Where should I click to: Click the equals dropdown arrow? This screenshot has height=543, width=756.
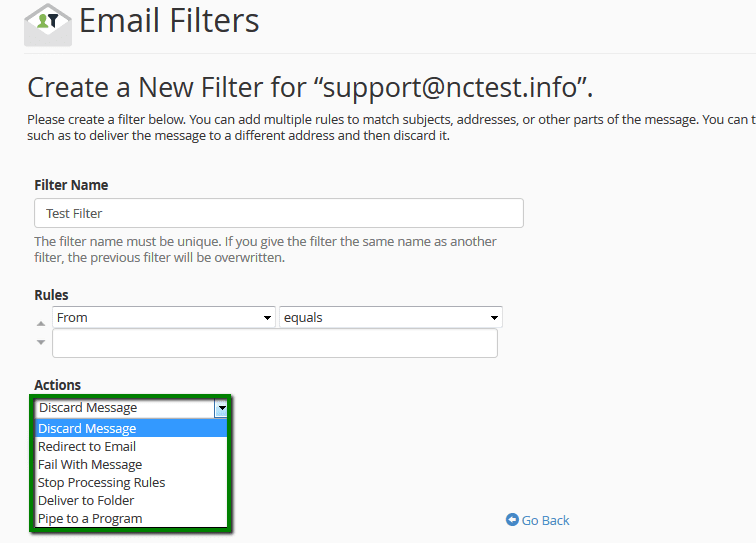click(494, 318)
